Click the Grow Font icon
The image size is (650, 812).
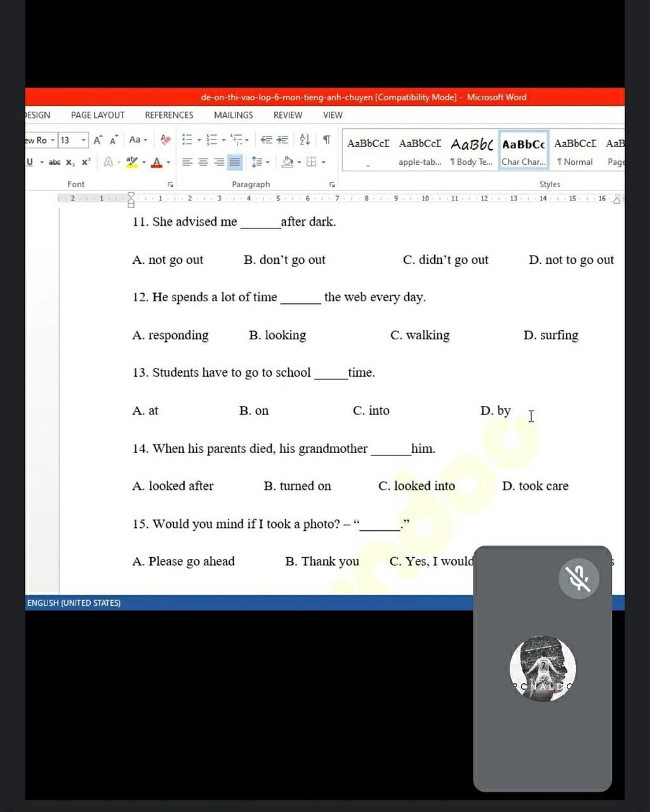98,140
